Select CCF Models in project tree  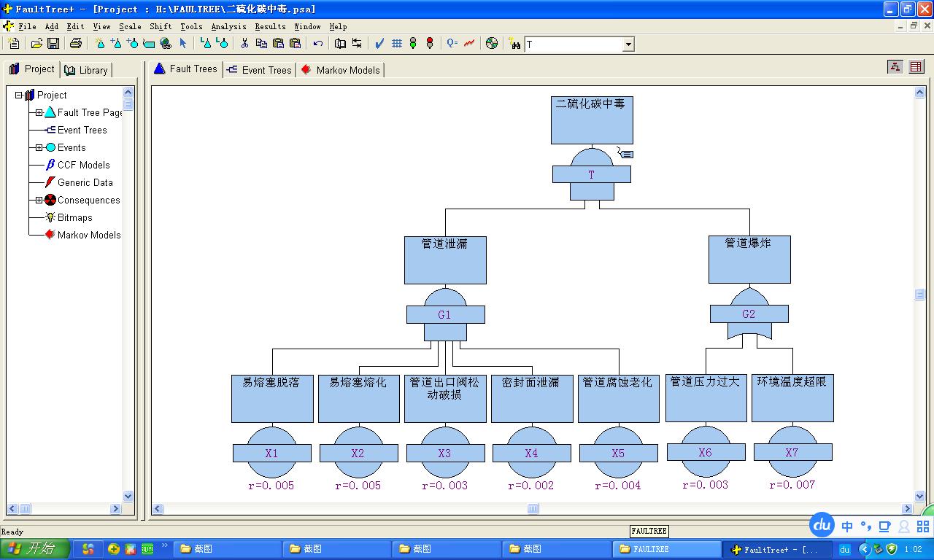[83, 165]
